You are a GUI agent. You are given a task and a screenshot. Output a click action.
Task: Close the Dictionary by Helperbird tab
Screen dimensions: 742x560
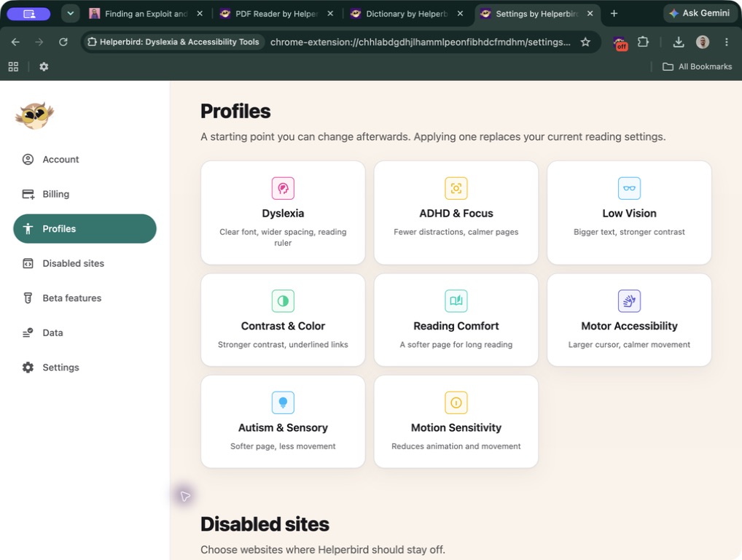(460, 14)
